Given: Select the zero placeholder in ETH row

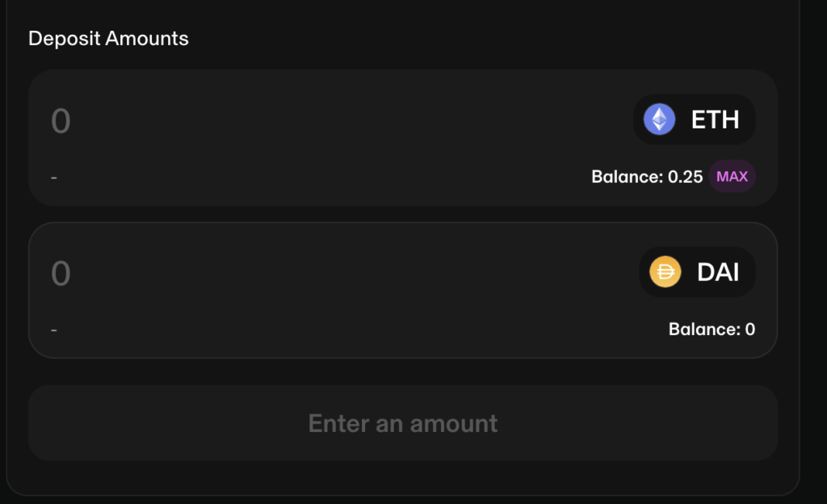Looking at the screenshot, I should [61, 121].
